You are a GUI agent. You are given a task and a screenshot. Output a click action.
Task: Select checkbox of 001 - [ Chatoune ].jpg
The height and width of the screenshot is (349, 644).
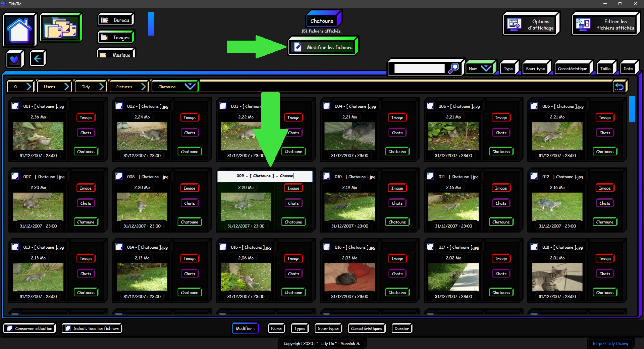[x=15, y=106]
